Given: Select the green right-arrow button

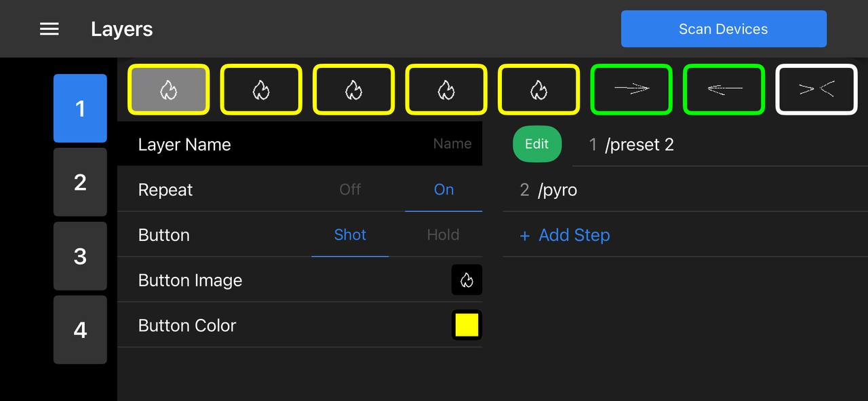Looking at the screenshot, I should pyautogui.click(x=631, y=90).
